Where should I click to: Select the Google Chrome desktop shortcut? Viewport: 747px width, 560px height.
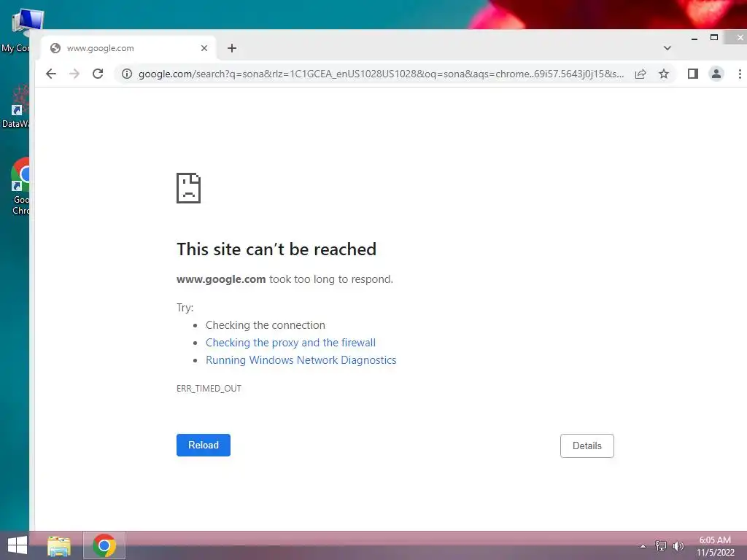pyautogui.click(x=20, y=186)
